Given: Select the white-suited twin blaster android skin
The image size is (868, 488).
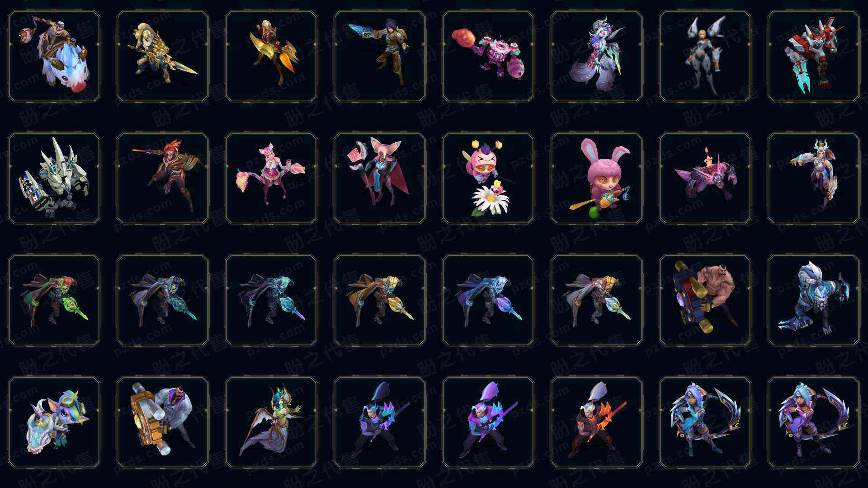Looking at the screenshot, I should (x=705, y=56).
